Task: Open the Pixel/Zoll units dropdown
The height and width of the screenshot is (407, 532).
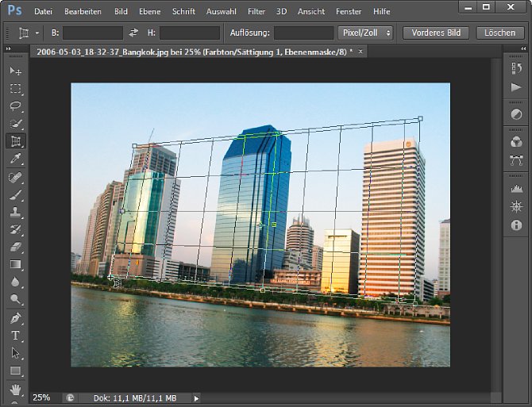Action: (x=365, y=33)
